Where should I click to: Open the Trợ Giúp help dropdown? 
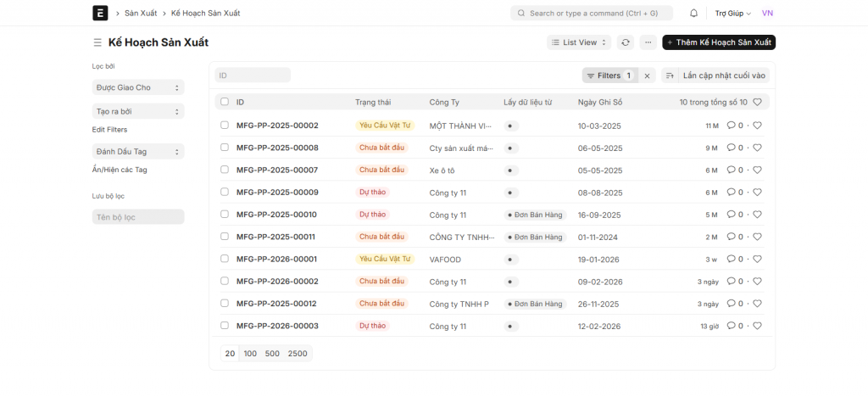[733, 14]
